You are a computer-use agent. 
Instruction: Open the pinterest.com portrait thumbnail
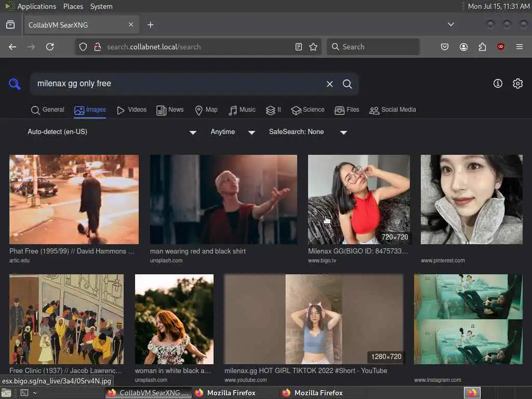(x=472, y=199)
